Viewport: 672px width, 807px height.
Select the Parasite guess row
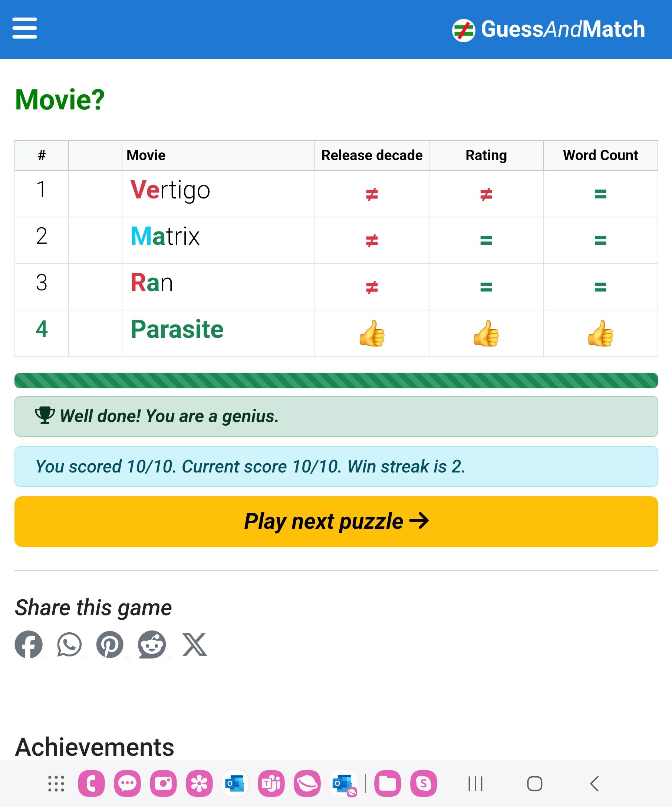coord(336,333)
